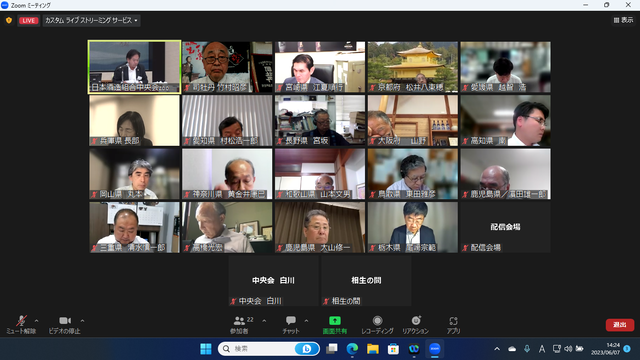Screen dimensions: 640x360
Task: Unmute the microphone in Zoom toolbar
Action: [21, 321]
